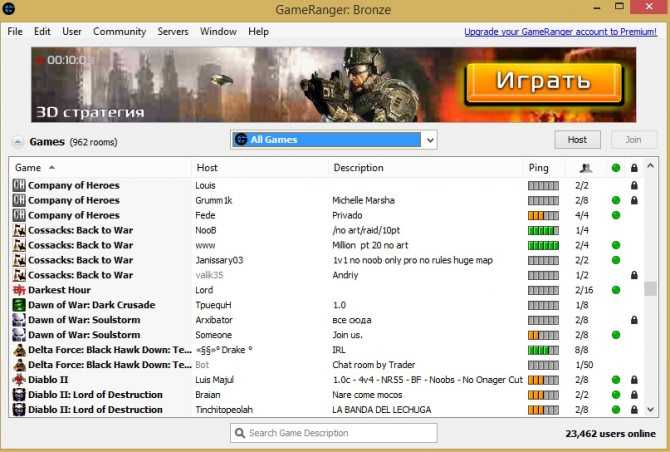Screen dimensions: 670x452
Task: Click the Company of Heroes icon in Fede's row
Action: click(19, 215)
